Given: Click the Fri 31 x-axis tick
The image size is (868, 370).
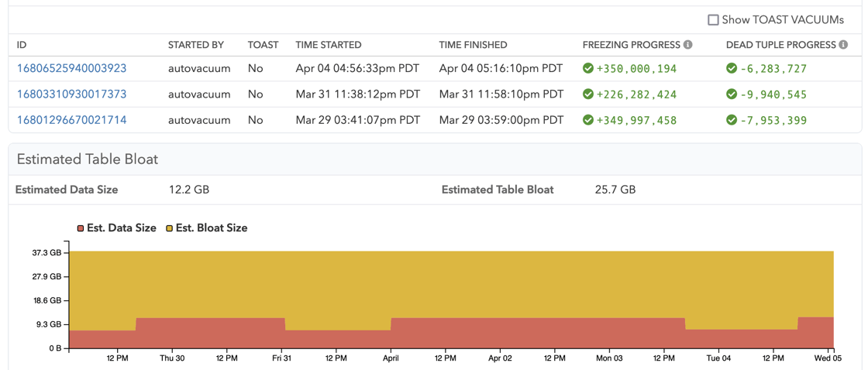Looking at the screenshot, I should tap(282, 359).
